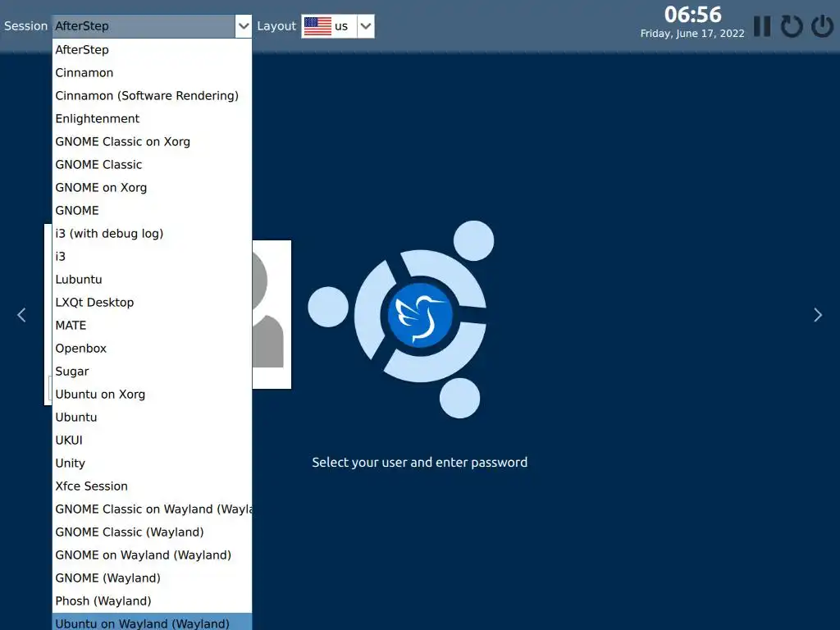Collapse the Session dropdown arrow
The height and width of the screenshot is (630, 840).
pyautogui.click(x=243, y=26)
